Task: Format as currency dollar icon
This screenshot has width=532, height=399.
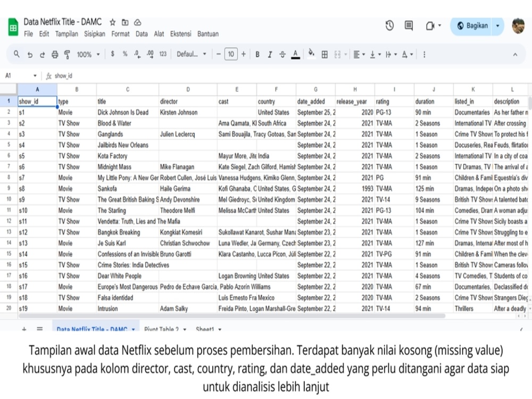Action: point(113,54)
